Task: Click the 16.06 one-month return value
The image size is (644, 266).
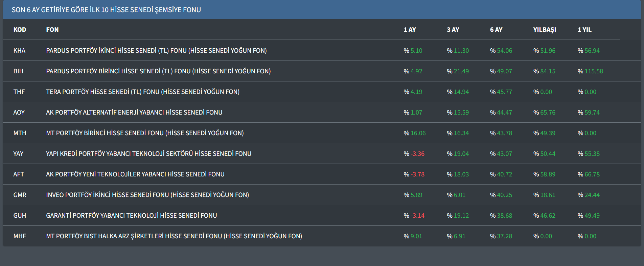Action: pyautogui.click(x=418, y=133)
